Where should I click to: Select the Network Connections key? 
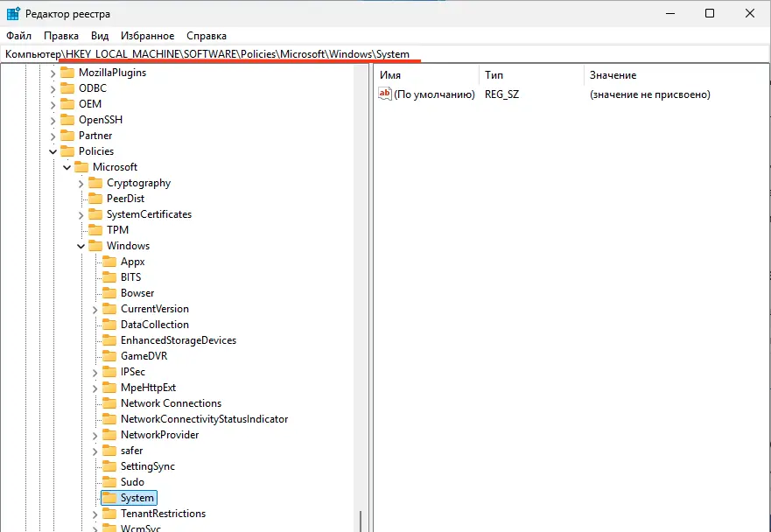172,403
